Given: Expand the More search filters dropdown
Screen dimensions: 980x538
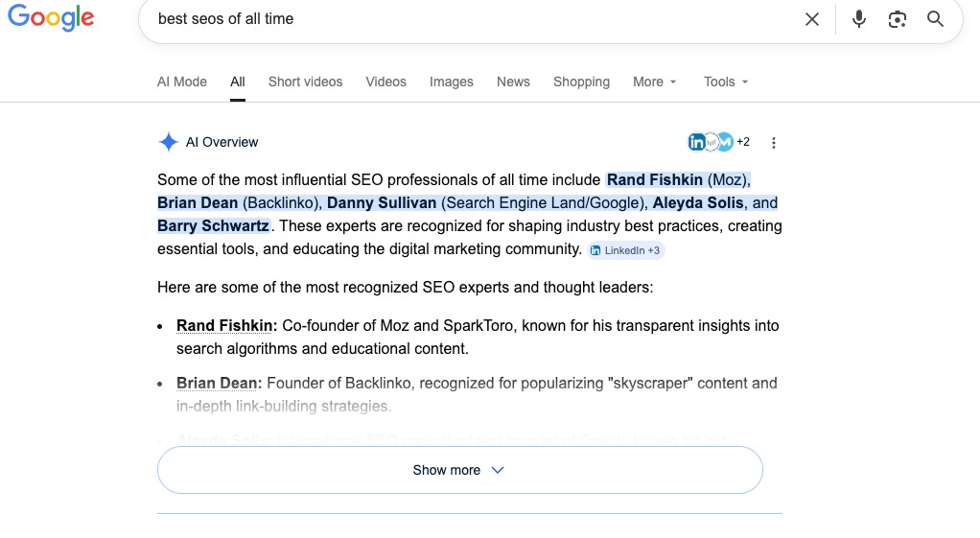Looking at the screenshot, I should coord(654,82).
